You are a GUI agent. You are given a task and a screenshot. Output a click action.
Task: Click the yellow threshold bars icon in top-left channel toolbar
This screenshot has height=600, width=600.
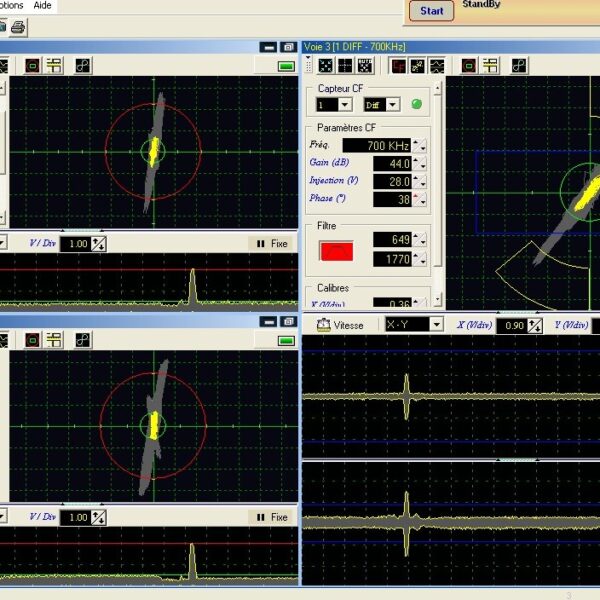pyautogui.click(x=54, y=65)
